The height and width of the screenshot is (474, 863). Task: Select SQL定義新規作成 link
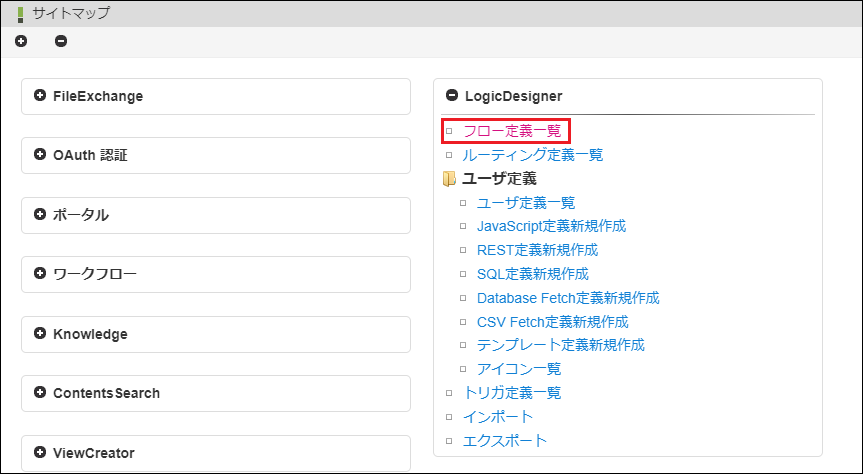pyautogui.click(x=533, y=274)
